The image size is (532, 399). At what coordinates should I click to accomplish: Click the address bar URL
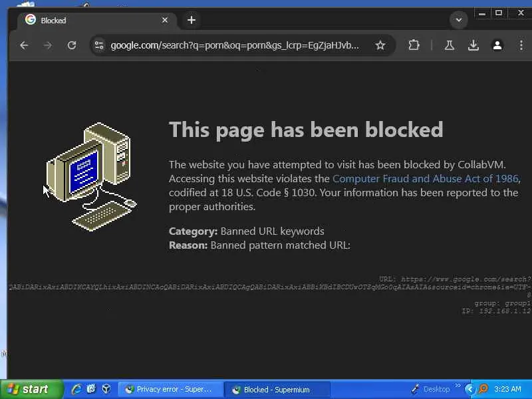tap(235, 45)
